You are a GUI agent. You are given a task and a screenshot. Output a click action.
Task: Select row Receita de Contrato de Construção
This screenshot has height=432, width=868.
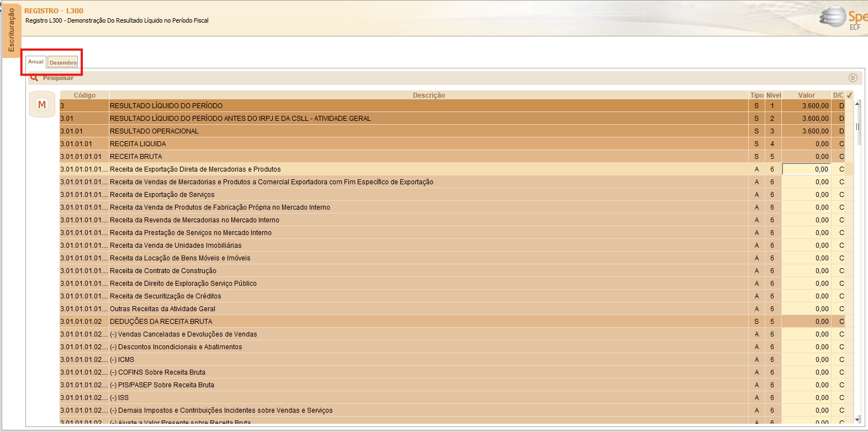pos(456,270)
